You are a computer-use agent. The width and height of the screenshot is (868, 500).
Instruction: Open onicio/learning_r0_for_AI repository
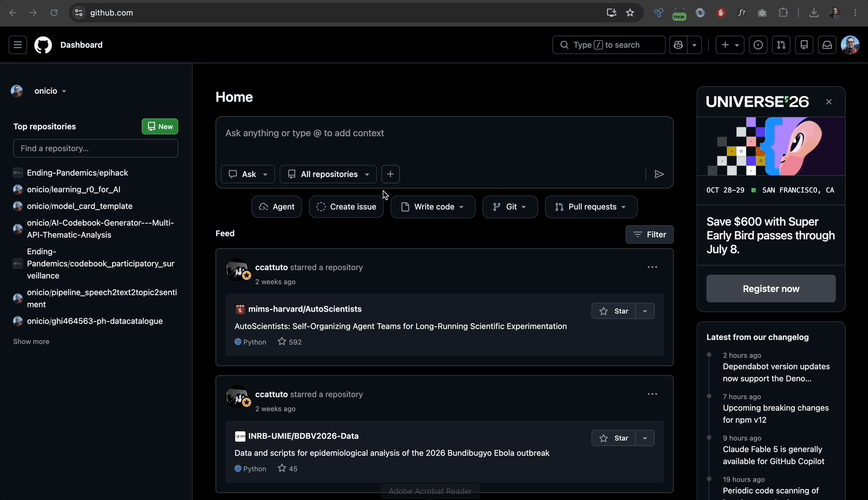(x=74, y=189)
